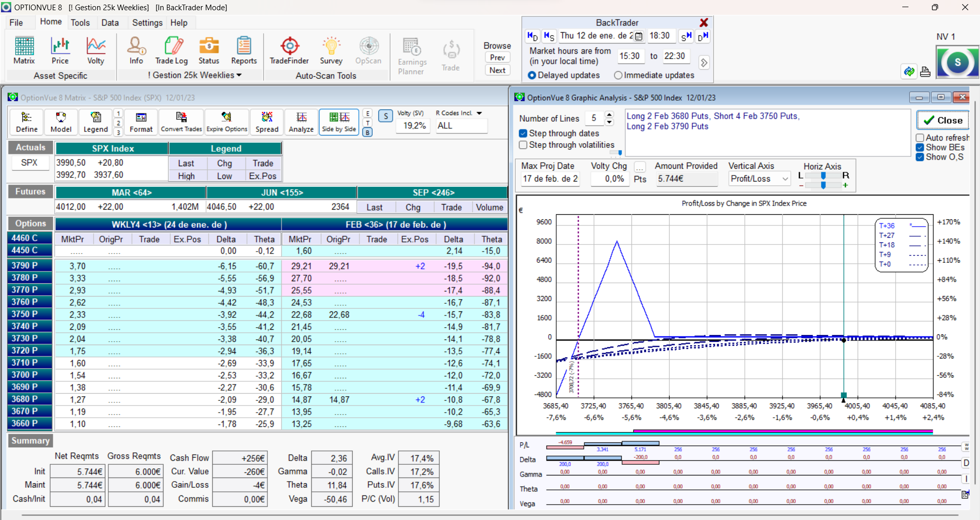Adjust the Horiz Axis upper slider
The height and width of the screenshot is (520, 980).
point(823,175)
